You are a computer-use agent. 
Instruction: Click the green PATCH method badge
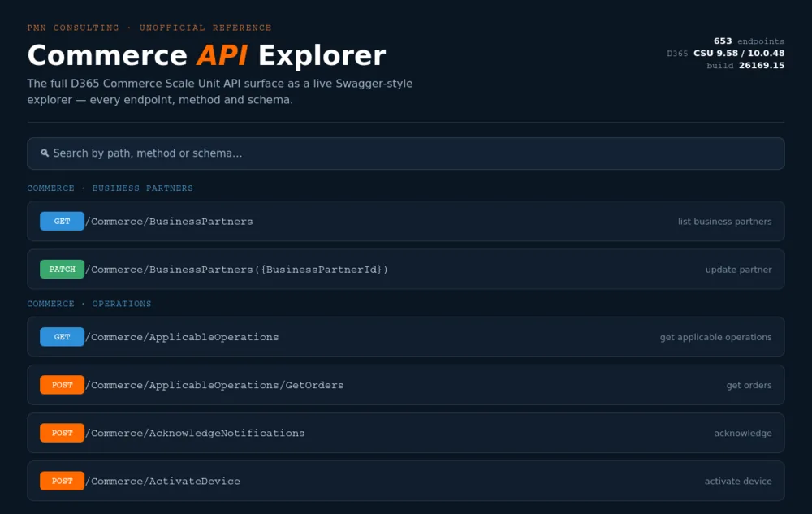coord(63,269)
